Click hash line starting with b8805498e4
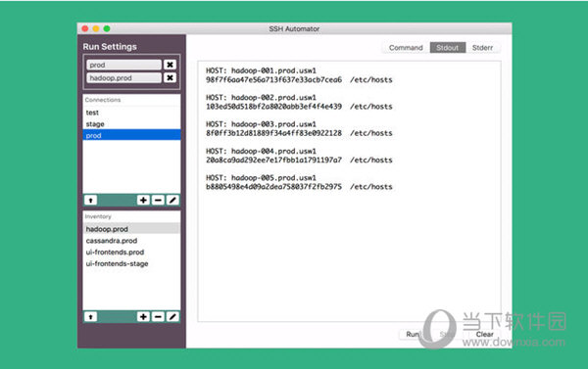This screenshot has height=369, width=588. pyautogui.click(x=299, y=187)
